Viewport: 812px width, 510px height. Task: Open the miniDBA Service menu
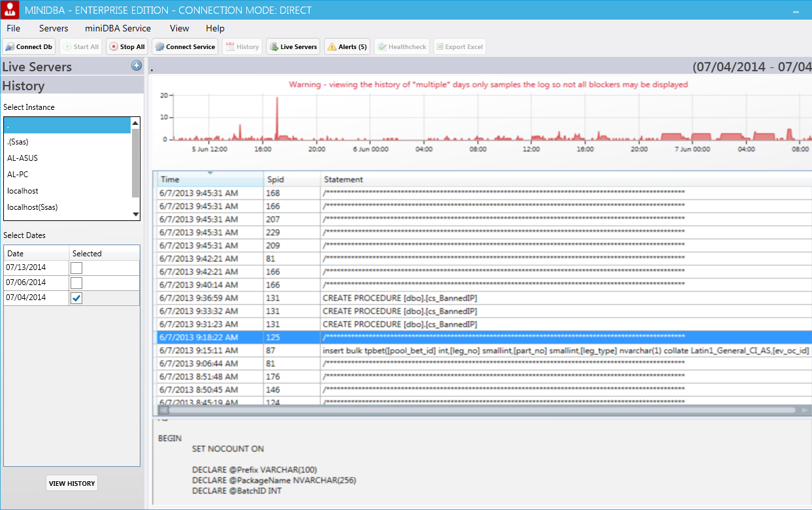(118, 28)
